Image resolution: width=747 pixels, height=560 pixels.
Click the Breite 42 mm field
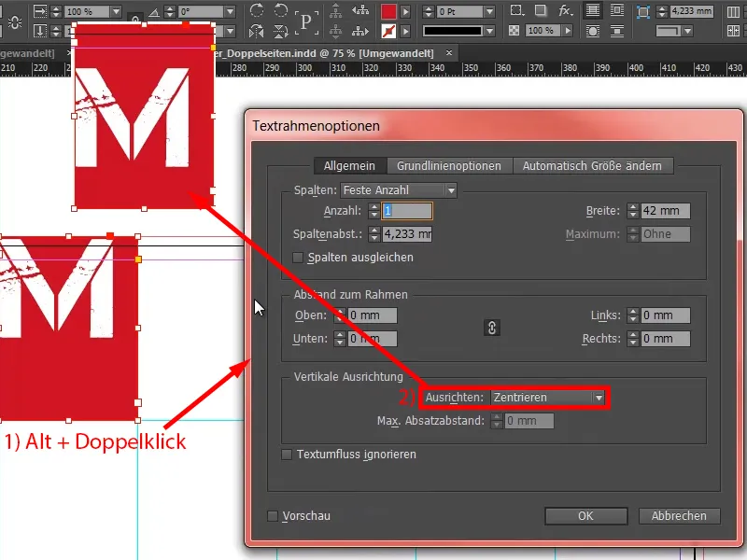point(665,211)
